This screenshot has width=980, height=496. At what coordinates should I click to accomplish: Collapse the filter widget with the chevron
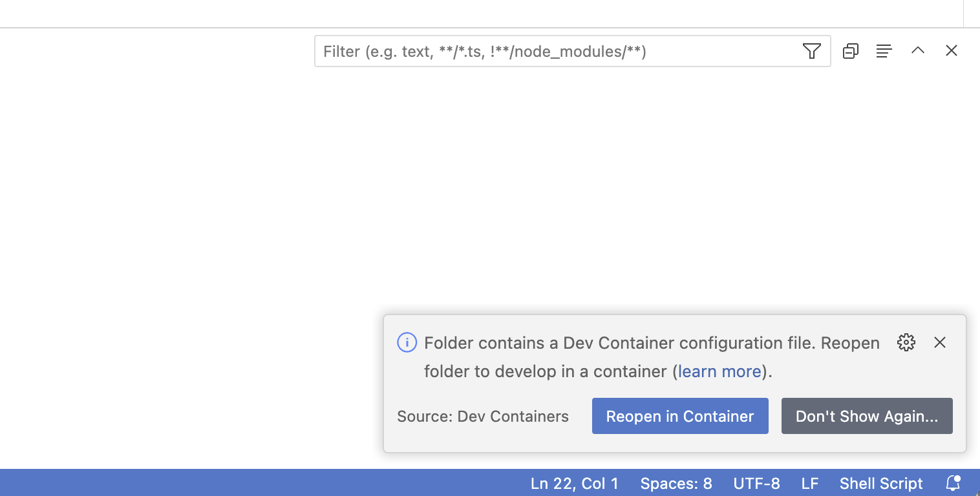917,50
